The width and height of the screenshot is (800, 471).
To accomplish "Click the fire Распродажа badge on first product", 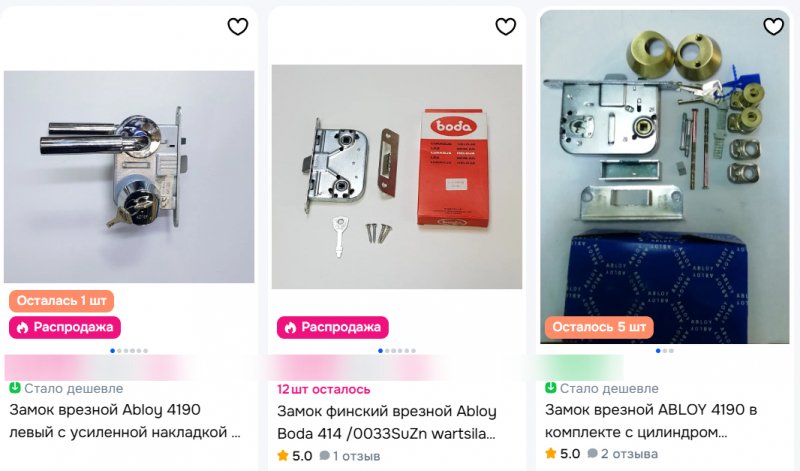I will [65, 327].
